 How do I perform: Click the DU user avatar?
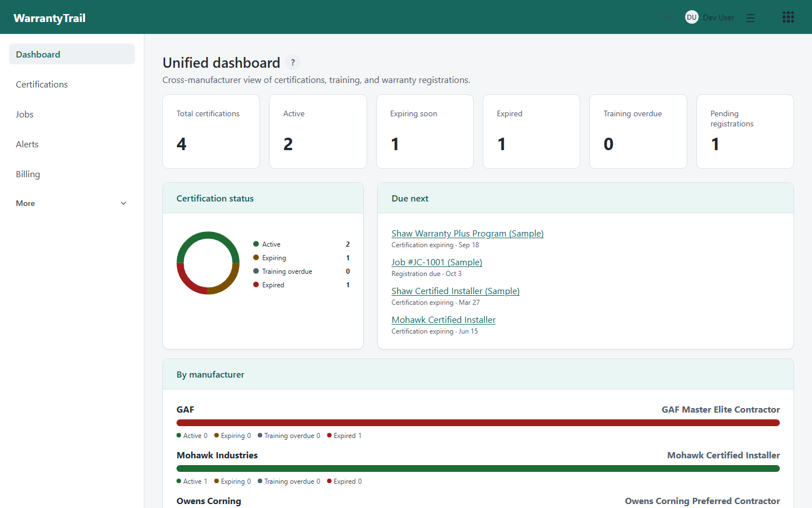[691, 17]
